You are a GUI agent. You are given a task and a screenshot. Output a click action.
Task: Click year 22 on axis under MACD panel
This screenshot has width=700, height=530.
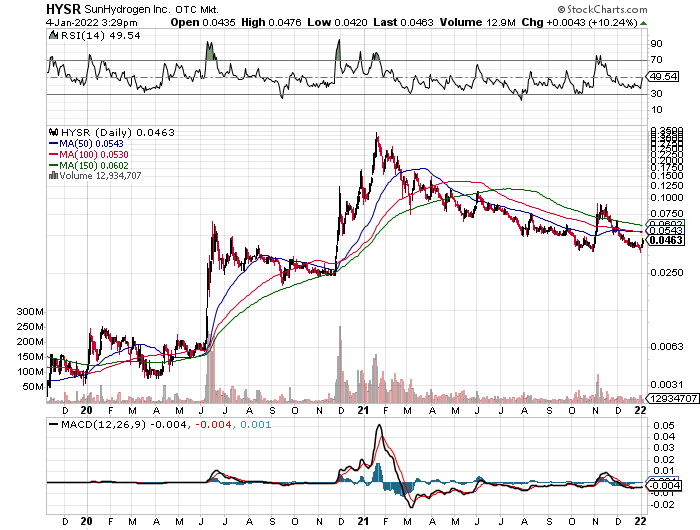click(640, 521)
